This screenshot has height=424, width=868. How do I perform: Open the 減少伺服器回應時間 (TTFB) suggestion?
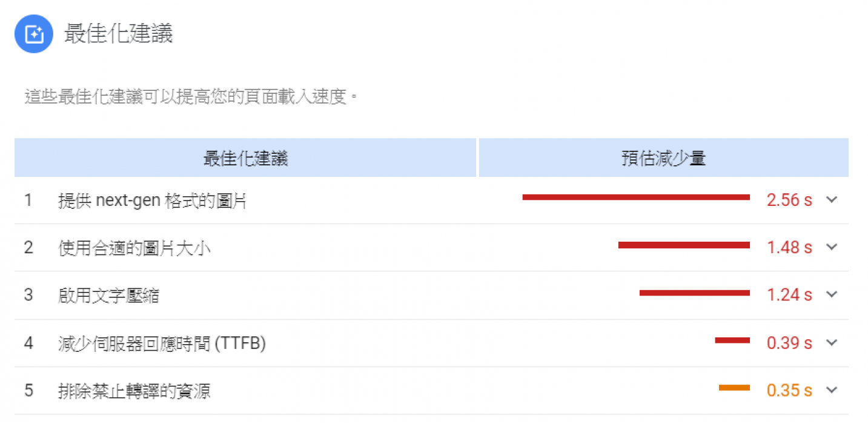coord(162,343)
